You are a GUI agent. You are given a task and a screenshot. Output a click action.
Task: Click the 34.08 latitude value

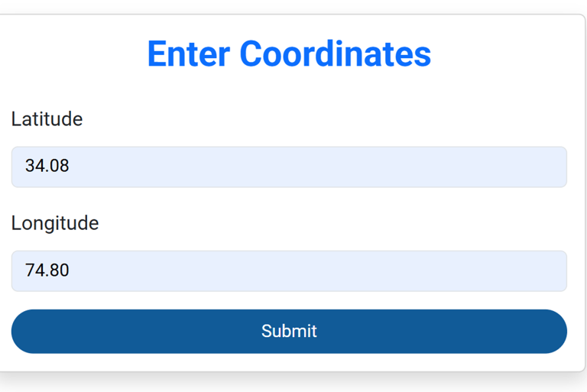47,166
